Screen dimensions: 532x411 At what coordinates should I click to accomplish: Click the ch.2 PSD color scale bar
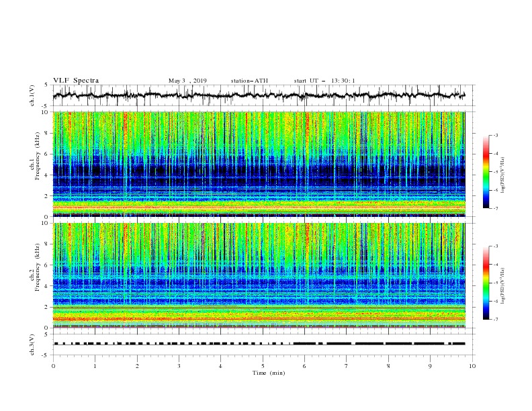(486, 283)
